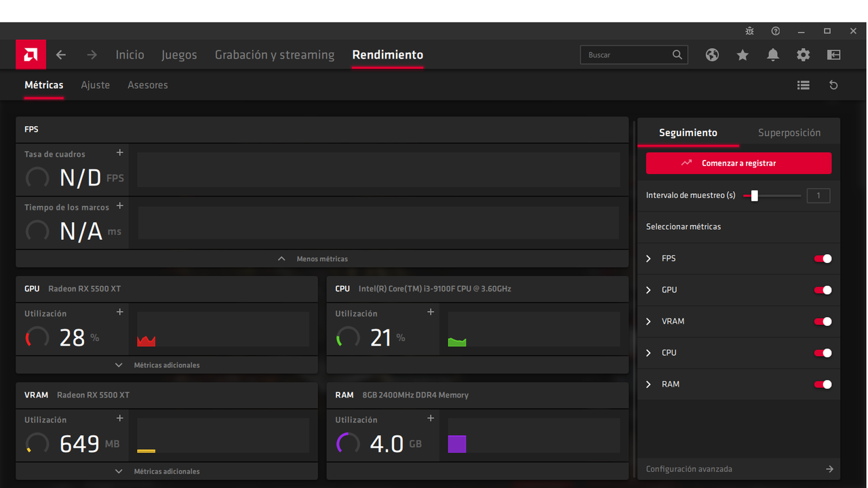The image size is (868, 488).
Task: Click the VRAM utilization graph
Action: point(223,436)
